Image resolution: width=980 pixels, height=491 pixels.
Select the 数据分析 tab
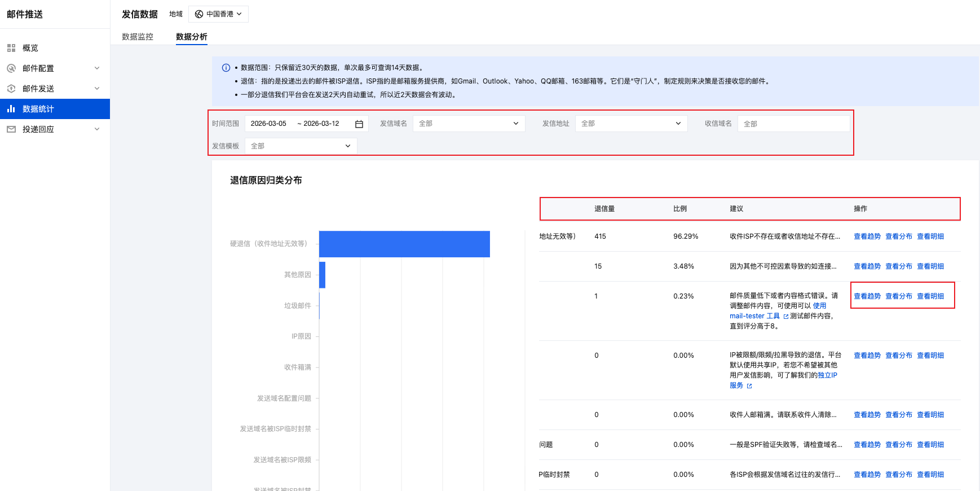pos(192,37)
